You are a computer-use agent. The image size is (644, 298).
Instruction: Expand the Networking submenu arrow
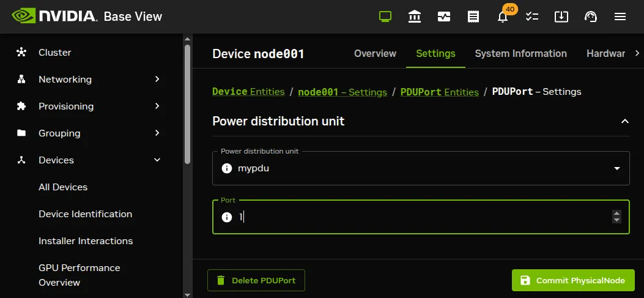pos(157,79)
